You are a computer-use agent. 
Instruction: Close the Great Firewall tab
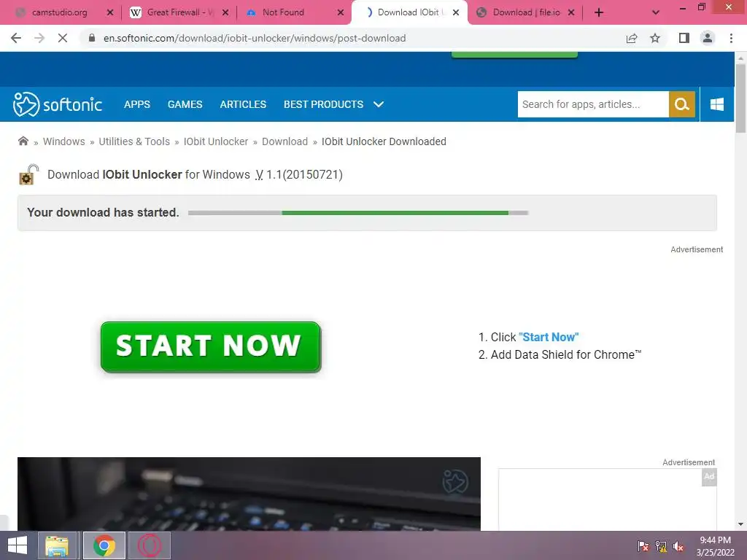(225, 12)
